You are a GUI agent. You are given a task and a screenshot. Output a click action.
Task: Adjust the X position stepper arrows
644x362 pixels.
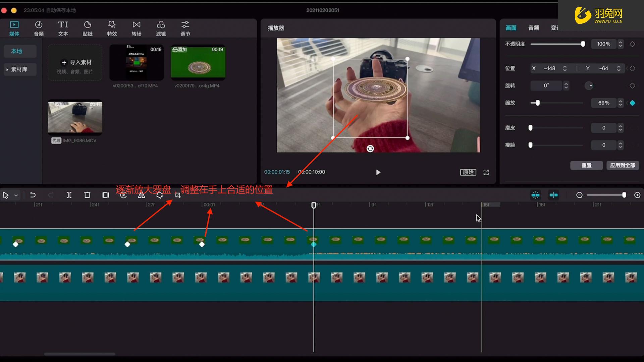point(565,68)
